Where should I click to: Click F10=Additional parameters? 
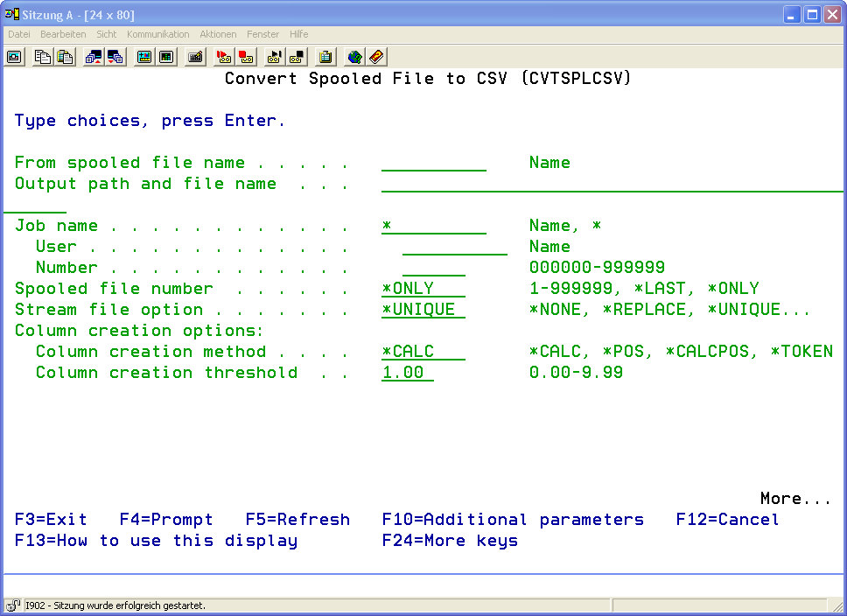click(x=513, y=520)
